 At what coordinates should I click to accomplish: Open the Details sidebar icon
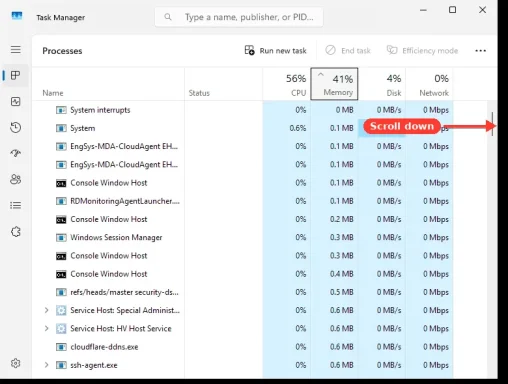pyautogui.click(x=16, y=205)
